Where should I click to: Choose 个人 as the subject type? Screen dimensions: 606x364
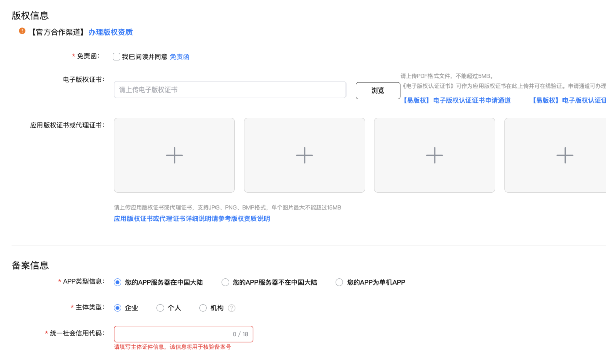click(160, 308)
